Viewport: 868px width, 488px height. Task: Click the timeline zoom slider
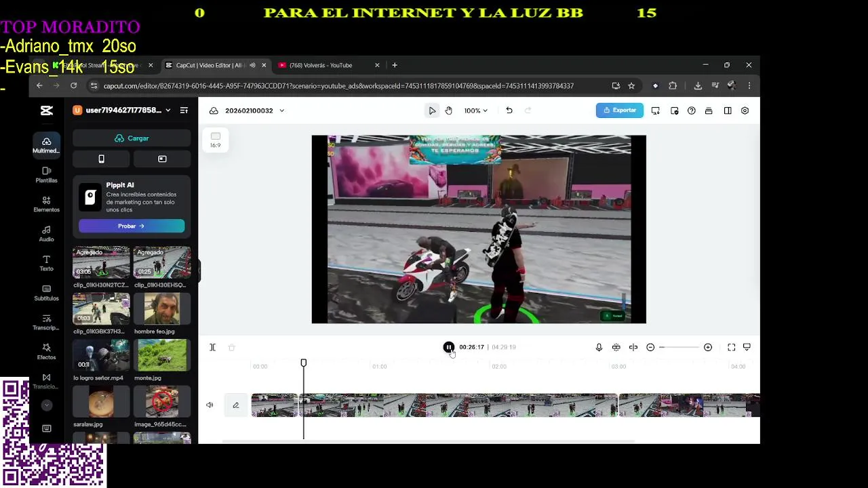(x=679, y=347)
